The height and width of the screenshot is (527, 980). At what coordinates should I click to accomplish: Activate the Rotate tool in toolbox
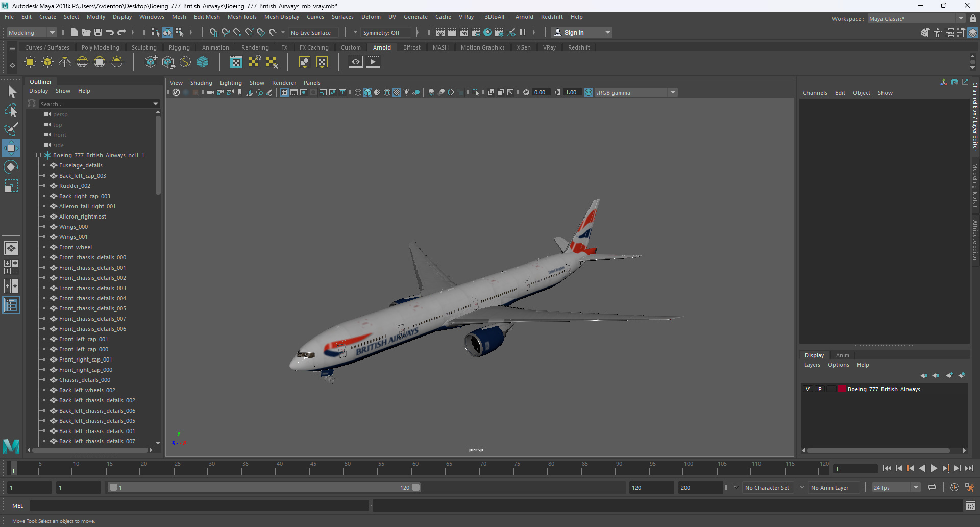pos(11,167)
